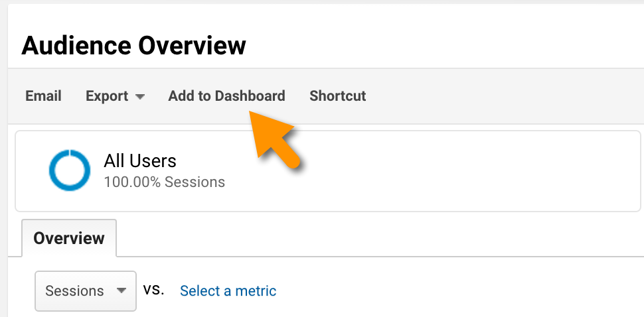
Task: Click the All Users segment name
Action: point(140,160)
